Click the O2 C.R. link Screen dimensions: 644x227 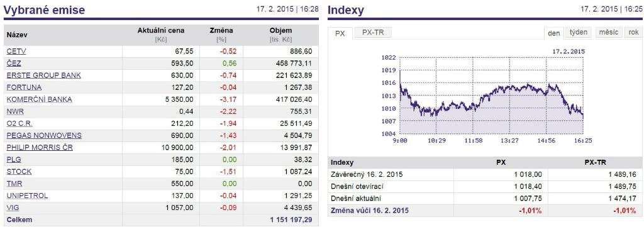click(19, 123)
